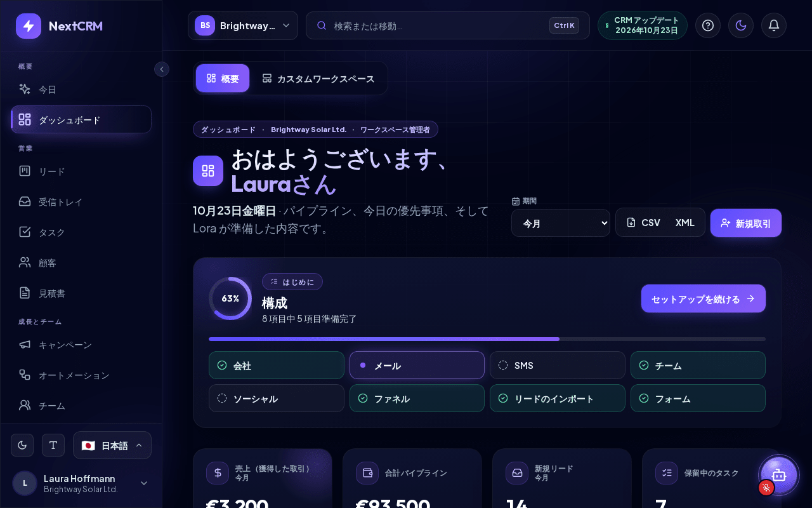The width and height of the screenshot is (812, 508).
Task: Open the notifications bell icon
Action: click(x=774, y=25)
